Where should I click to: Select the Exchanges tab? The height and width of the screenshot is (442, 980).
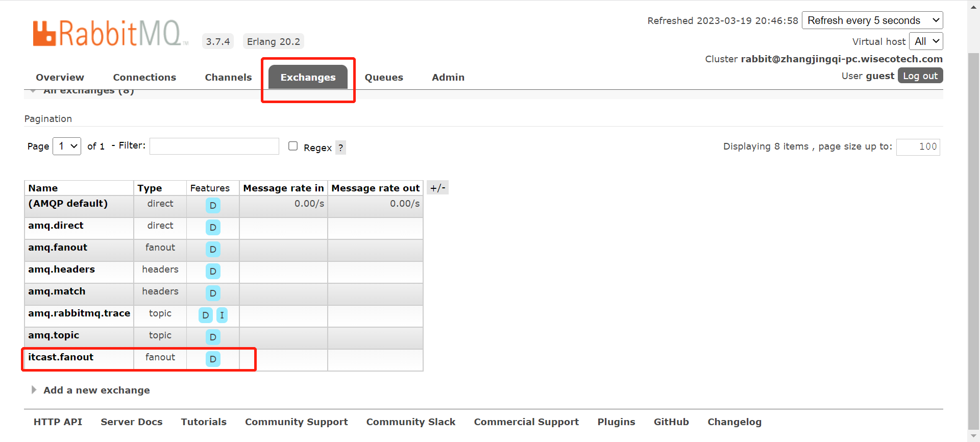point(308,77)
